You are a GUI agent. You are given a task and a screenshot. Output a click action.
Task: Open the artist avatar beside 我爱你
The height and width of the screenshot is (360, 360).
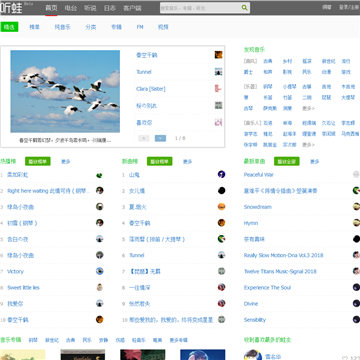99,303
